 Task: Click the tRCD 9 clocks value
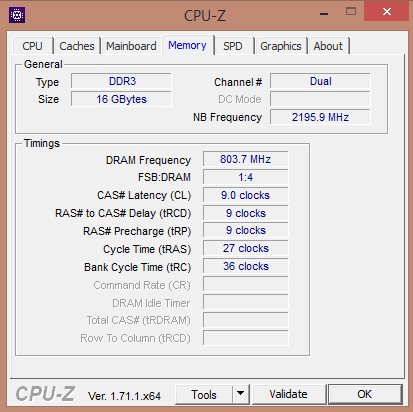coord(246,213)
